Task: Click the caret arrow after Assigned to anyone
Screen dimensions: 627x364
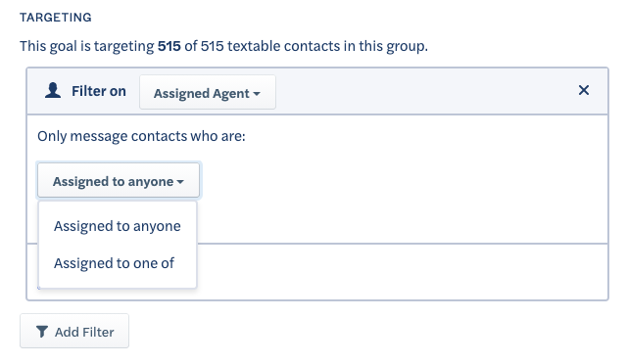Action: click(x=180, y=182)
